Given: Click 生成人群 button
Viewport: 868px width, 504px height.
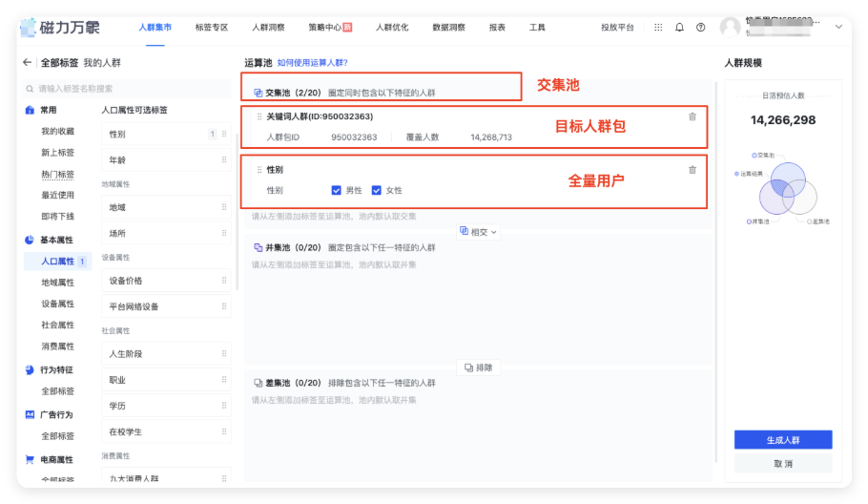Looking at the screenshot, I should pos(783,440).
